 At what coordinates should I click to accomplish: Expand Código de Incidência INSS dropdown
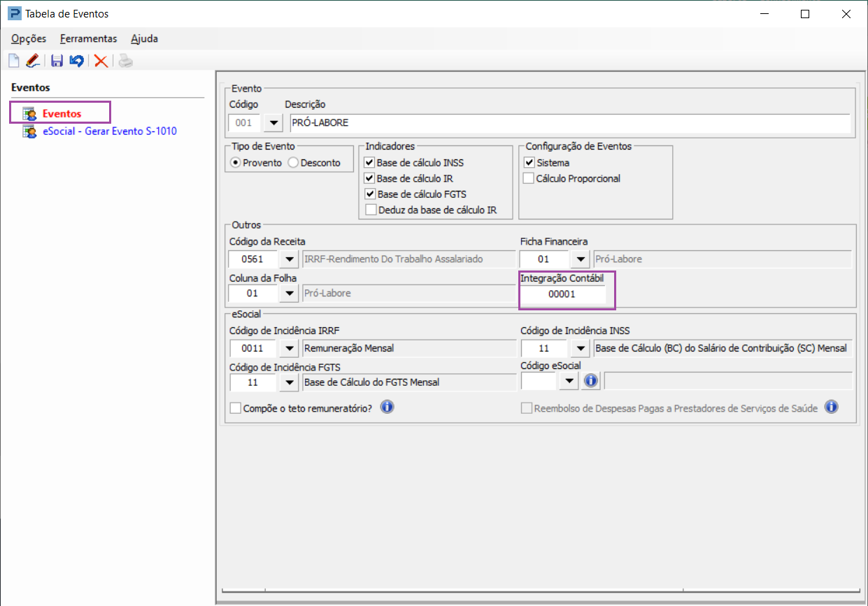click(580, 347)
